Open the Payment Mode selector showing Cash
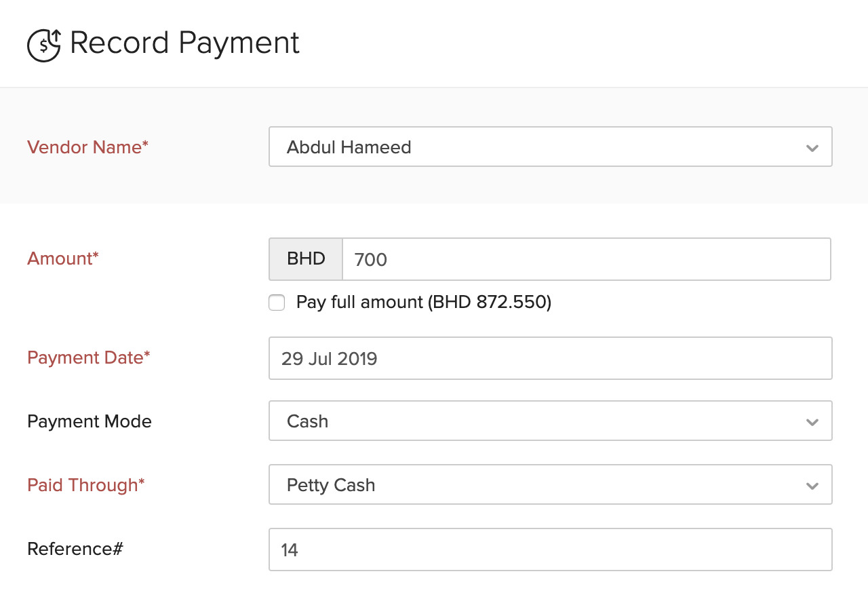 [475, 421]
